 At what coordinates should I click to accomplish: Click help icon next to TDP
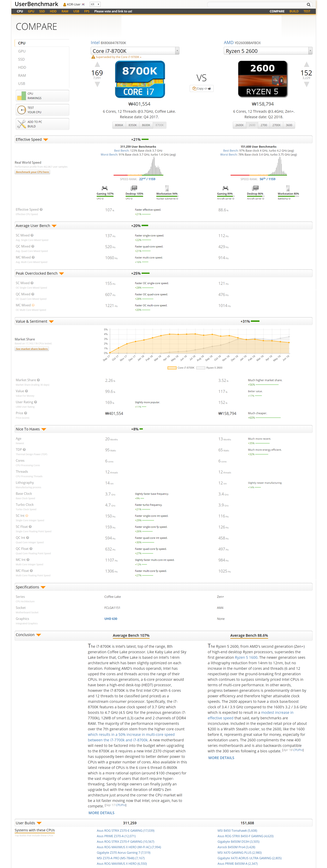pos(24,449)
